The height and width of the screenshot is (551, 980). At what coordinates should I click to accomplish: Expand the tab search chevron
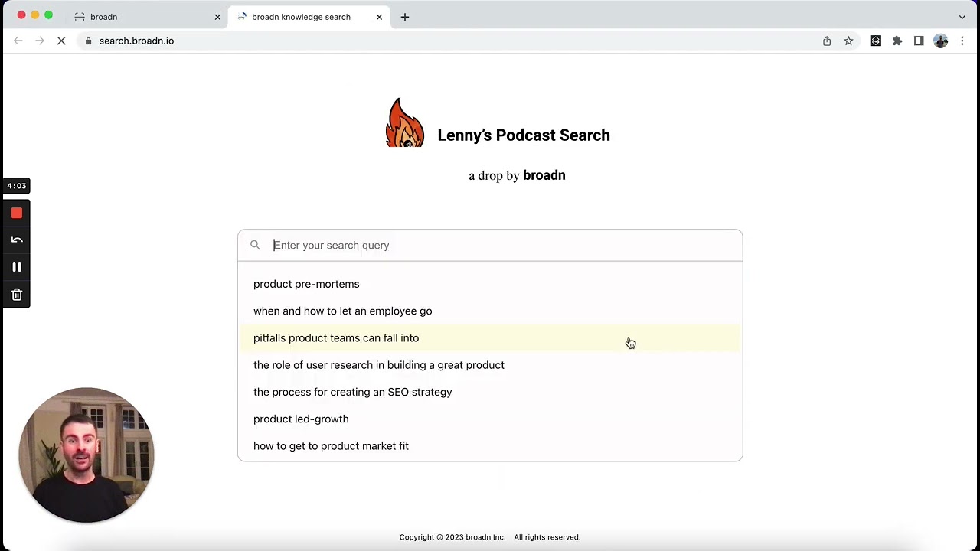962,17
